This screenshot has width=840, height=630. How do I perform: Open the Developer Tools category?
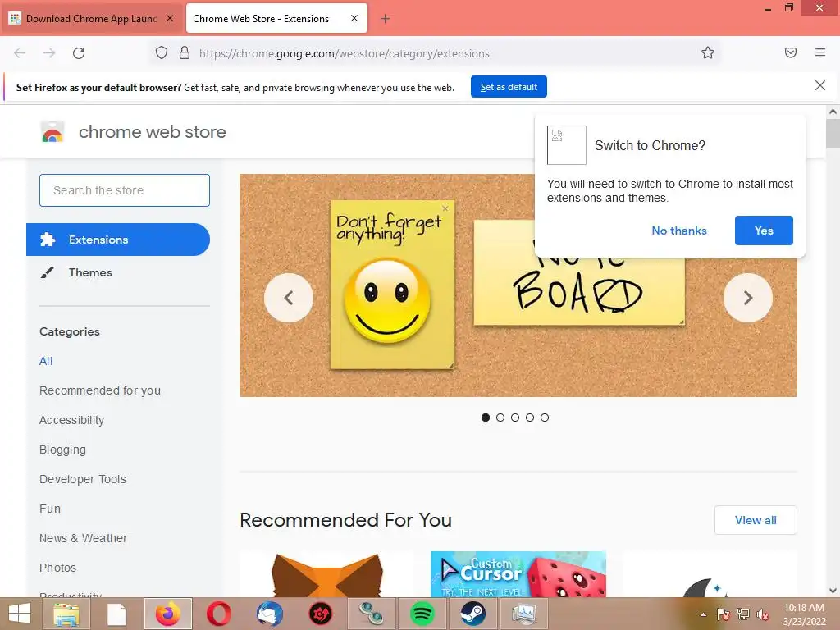[83, 479]
